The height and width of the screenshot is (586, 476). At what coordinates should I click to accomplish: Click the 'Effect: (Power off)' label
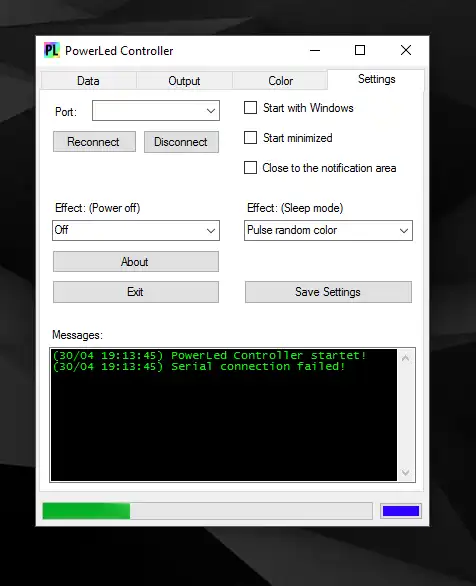coord(98,208)
